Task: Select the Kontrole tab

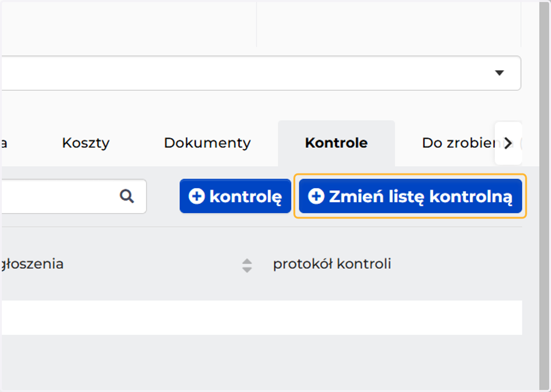Action: 337,143
